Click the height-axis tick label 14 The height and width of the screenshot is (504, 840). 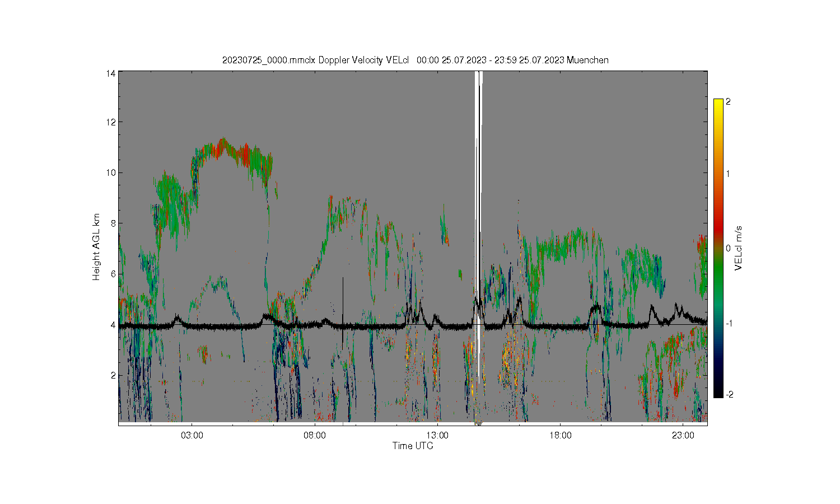(111, 73)
